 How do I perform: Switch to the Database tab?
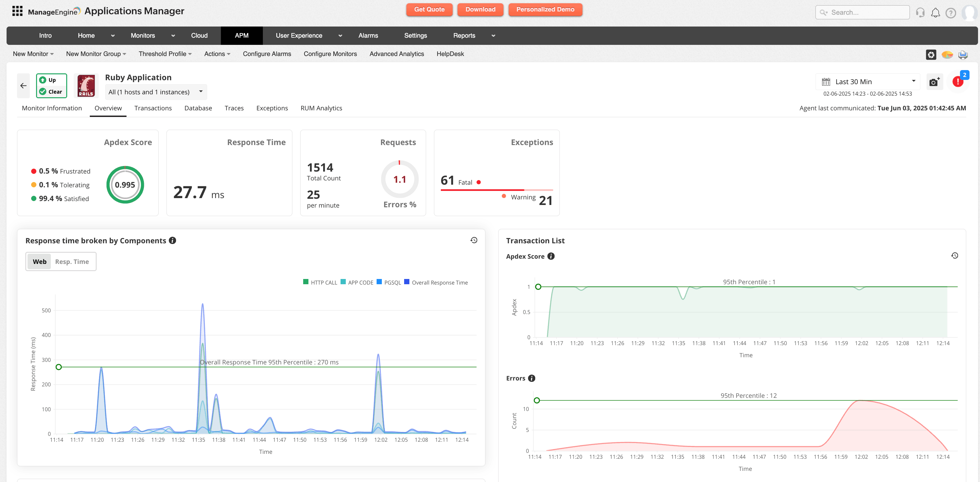[198, 108]
